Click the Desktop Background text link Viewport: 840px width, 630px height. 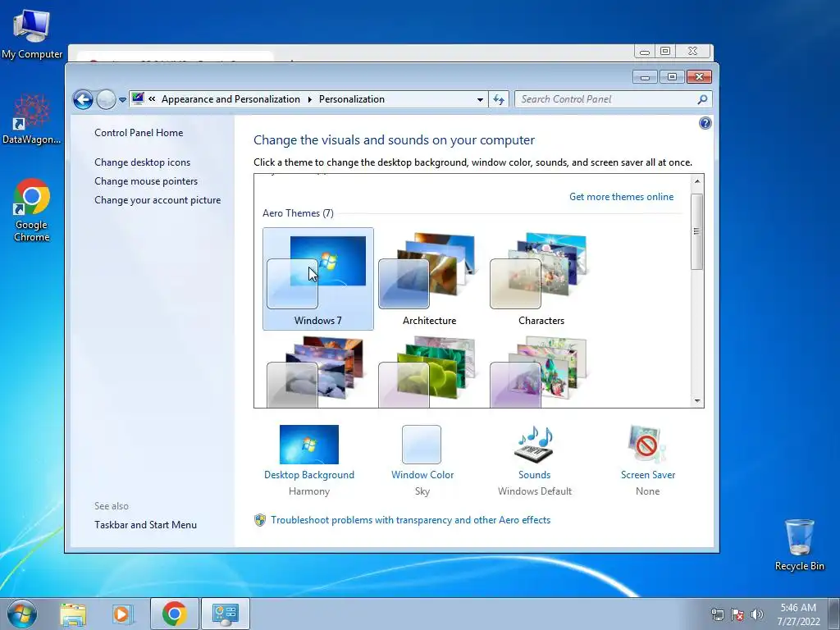click(x=309, y=475)
